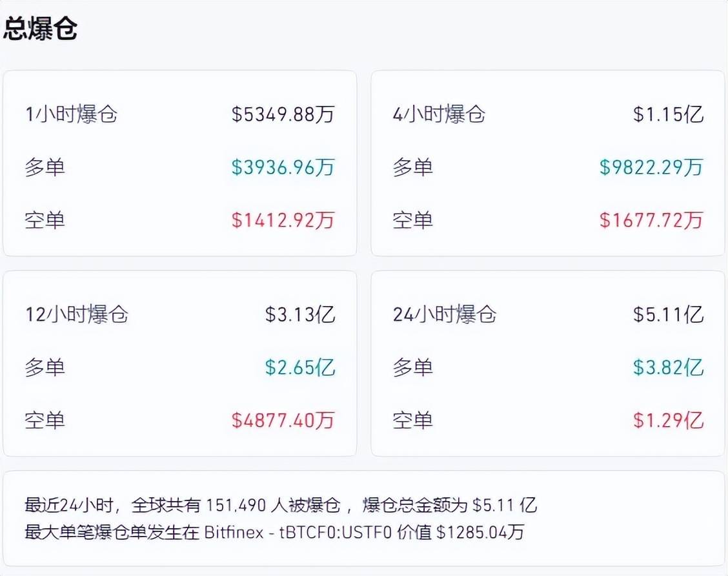Click the green $9822.29万 long value
The width and height of the screenshot is (728, 576).
(x=651, y=168)
